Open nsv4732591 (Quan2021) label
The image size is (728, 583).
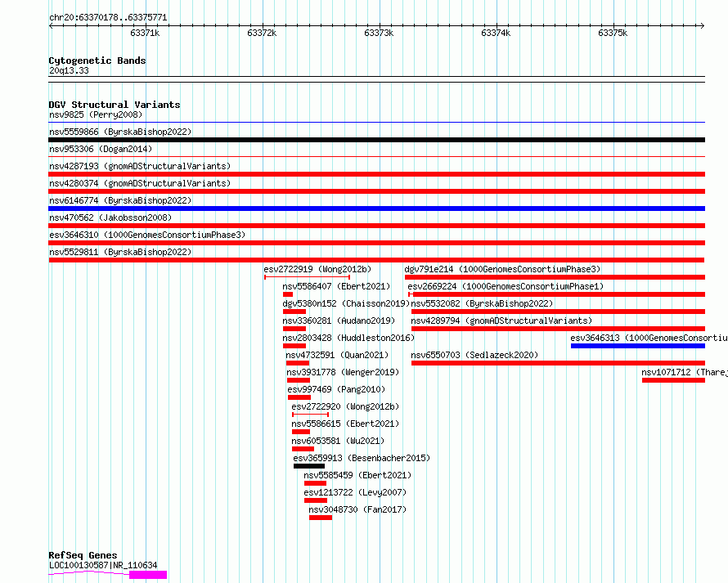[x=337, y=355]
